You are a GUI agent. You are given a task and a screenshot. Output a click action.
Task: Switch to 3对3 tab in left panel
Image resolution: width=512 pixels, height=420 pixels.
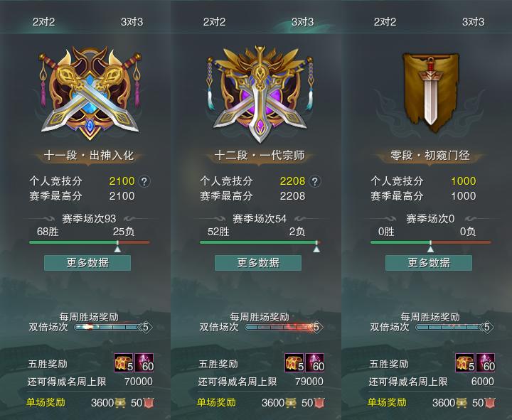point(132,22)
